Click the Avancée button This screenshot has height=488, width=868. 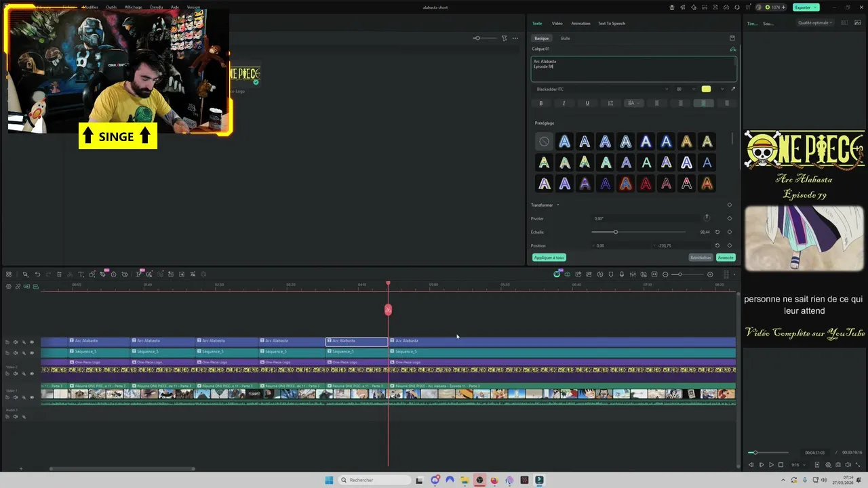(x=726, y=258)
